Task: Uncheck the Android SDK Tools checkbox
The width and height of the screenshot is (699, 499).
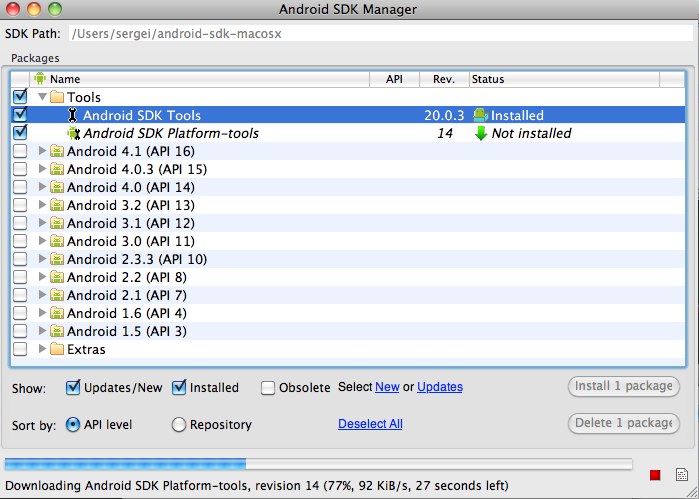Action: point(20,115)
